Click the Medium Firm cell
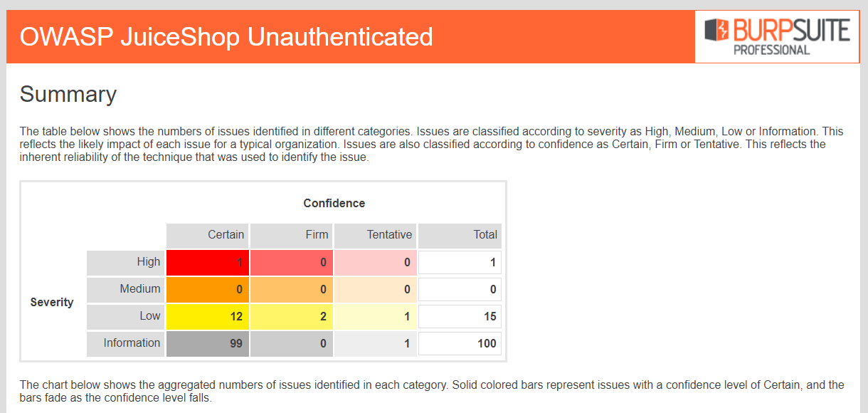This screenshot has height=413, width=868. 291,289
